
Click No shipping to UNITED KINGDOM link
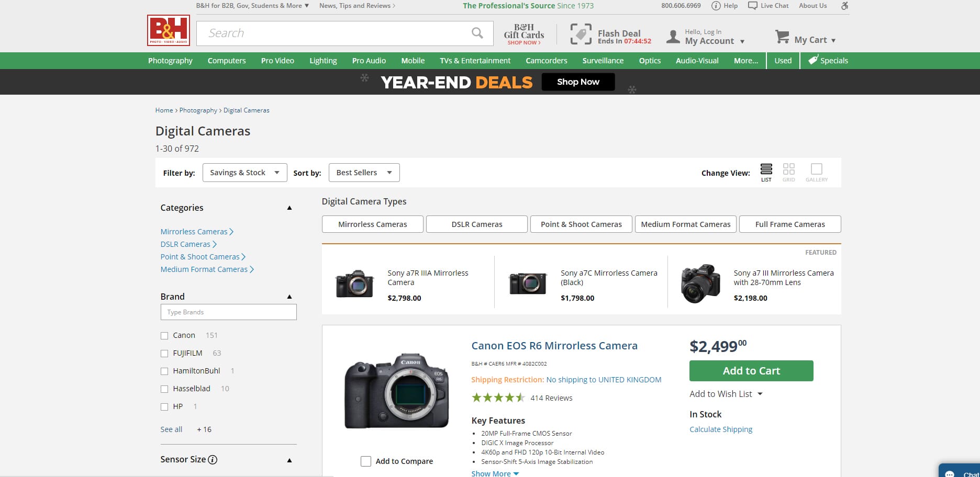(604, 380)
